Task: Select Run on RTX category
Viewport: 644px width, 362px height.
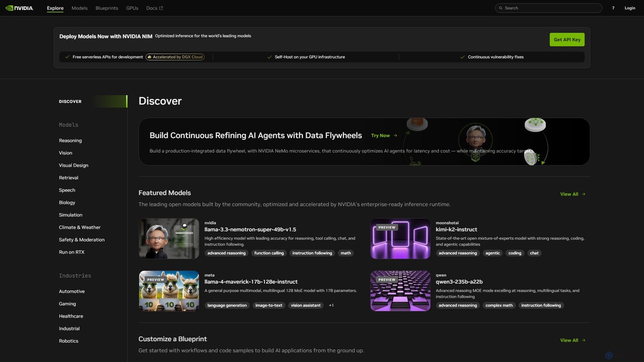Action: point(71,252)
